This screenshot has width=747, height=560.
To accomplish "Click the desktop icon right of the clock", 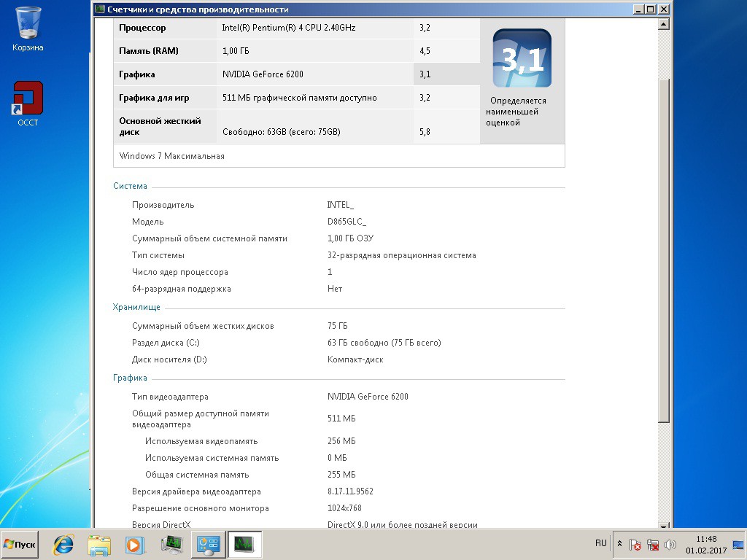I will (x=738, y=544).
